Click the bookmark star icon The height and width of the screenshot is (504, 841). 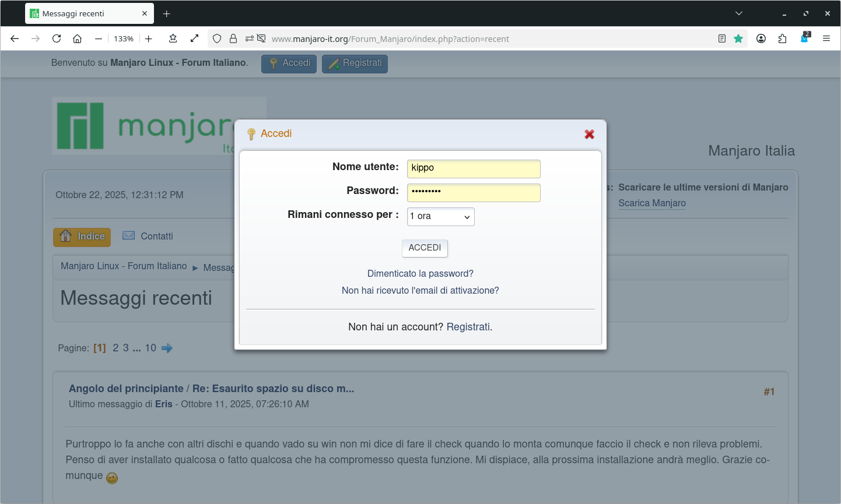click(x=738, y=38)
